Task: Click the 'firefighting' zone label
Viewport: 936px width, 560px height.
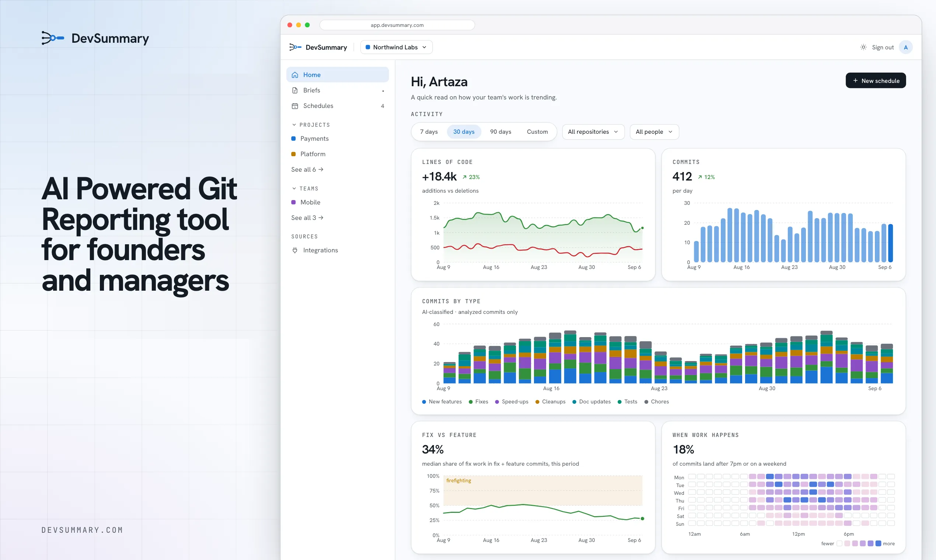Action: (x=458, y=480)
